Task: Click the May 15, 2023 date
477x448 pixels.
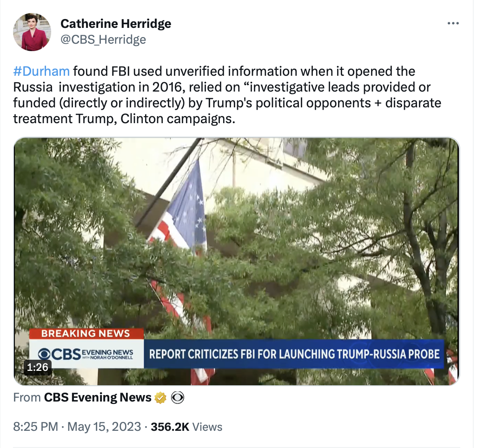Action: [x=104, y=427]
